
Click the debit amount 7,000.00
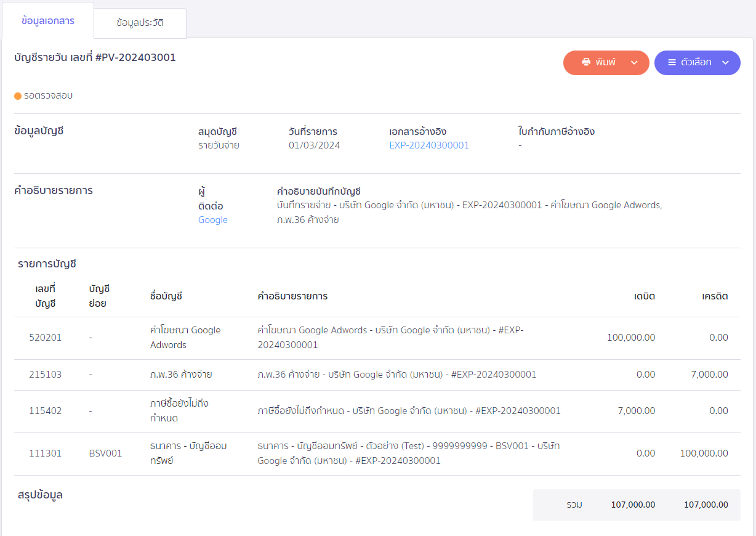pyautogui.click(x=636, y=411)
